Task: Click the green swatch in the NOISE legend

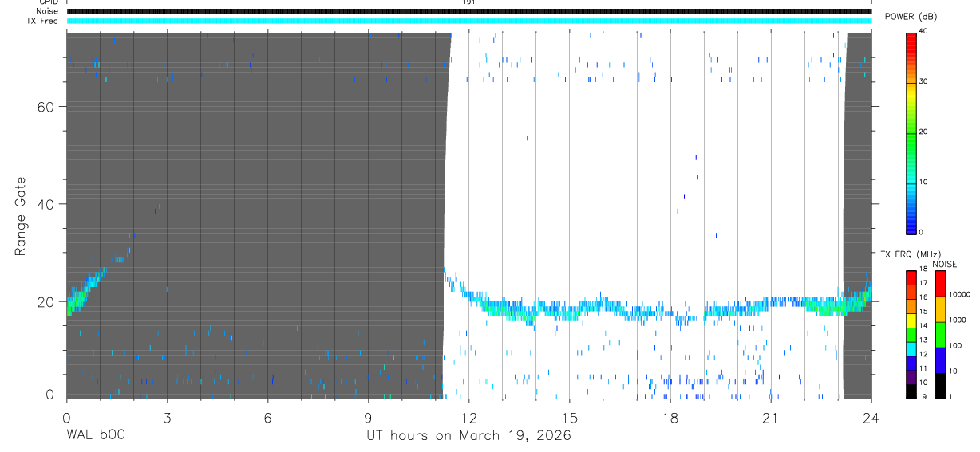Action: (x=940, y=335)
